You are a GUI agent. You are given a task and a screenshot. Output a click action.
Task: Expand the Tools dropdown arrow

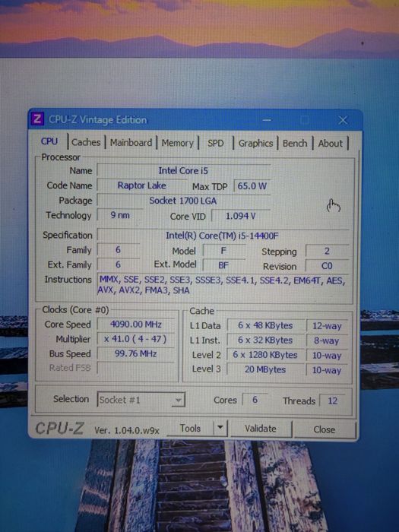(x=220, y=429)
